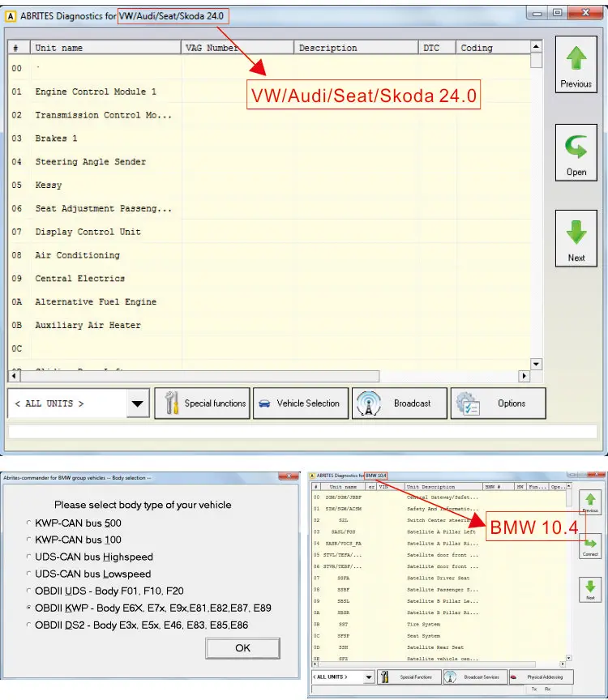Click the scroll-up arrow of the VW unit list
The height and width of the screenshot is (700, 608).
click(x=536, y=46)
